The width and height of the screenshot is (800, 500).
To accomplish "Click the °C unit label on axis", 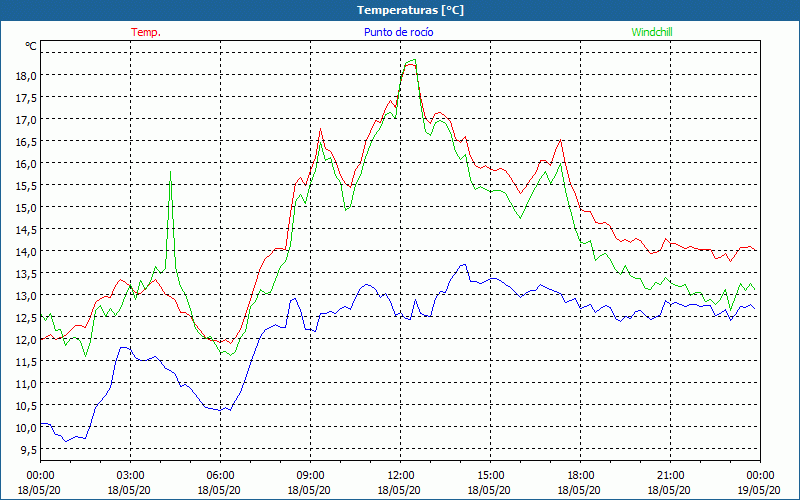I will pos(31,46).
